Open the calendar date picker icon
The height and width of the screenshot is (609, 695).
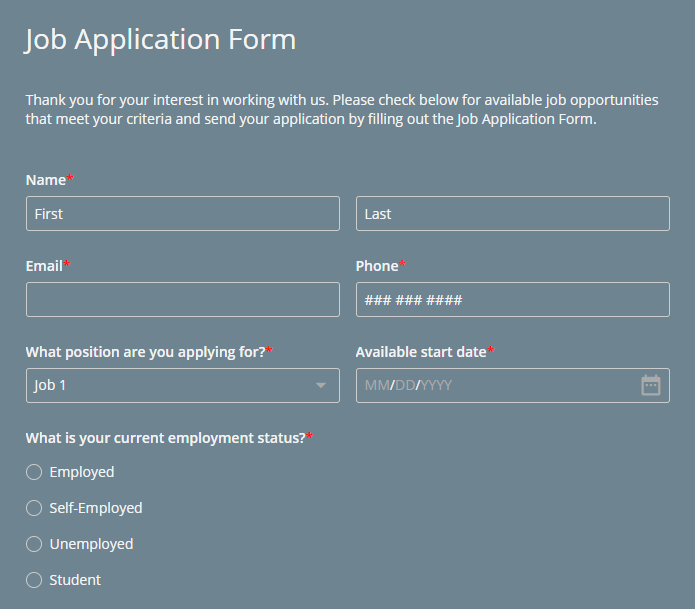point(650,385)
